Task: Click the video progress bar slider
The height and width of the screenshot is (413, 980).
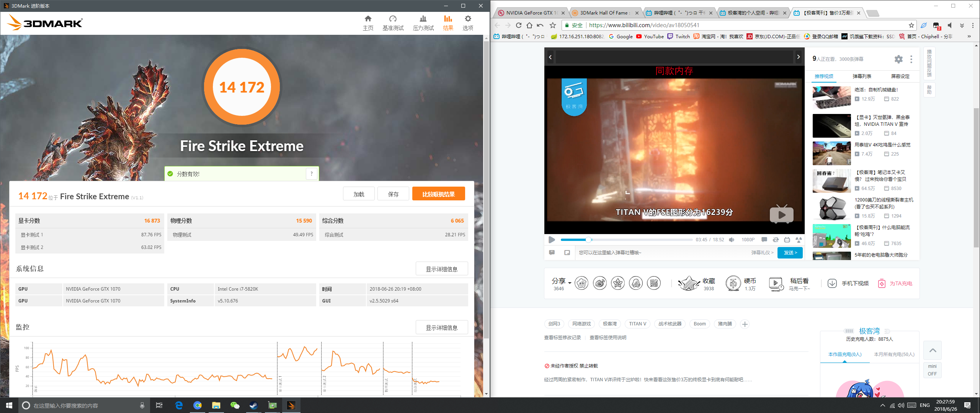Action: click(x=588, y=240)
